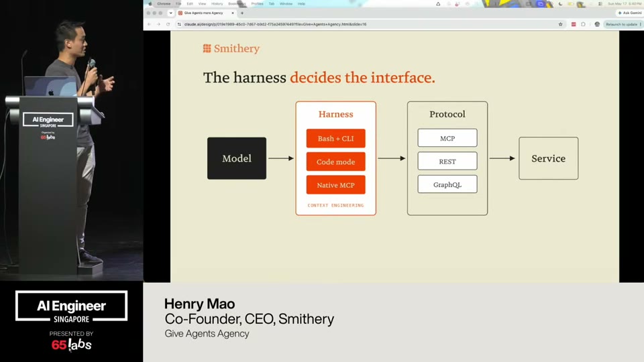Close the Give Agents more Agency tab
This screenshot has height=362, width=644.
(233, 13)
